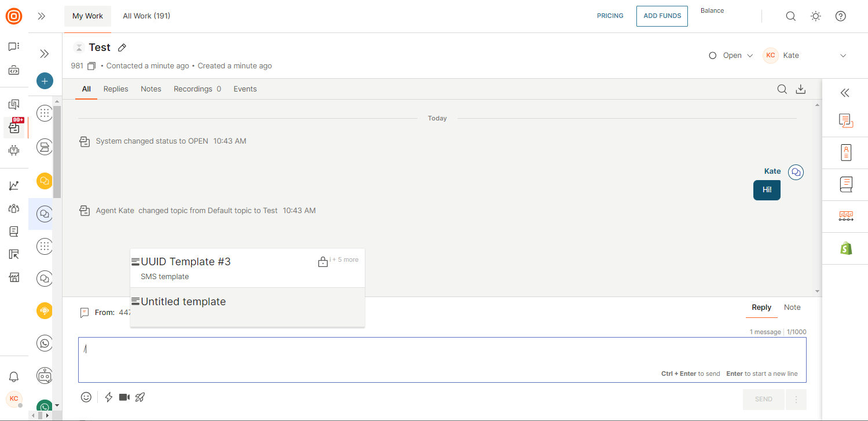Click the rocket icon below message box
The width and height of the screenshot is (868, 421).
140,397
